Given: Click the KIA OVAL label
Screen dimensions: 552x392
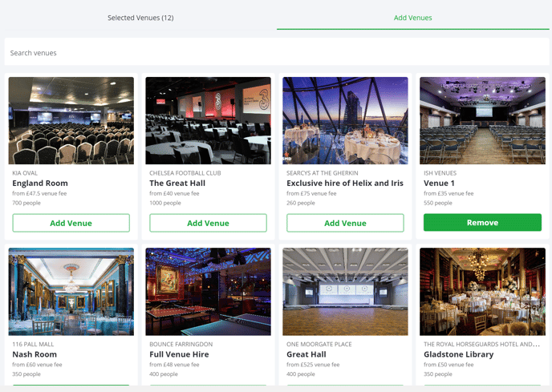Looking at the screenshot, I should pos(25,173).
